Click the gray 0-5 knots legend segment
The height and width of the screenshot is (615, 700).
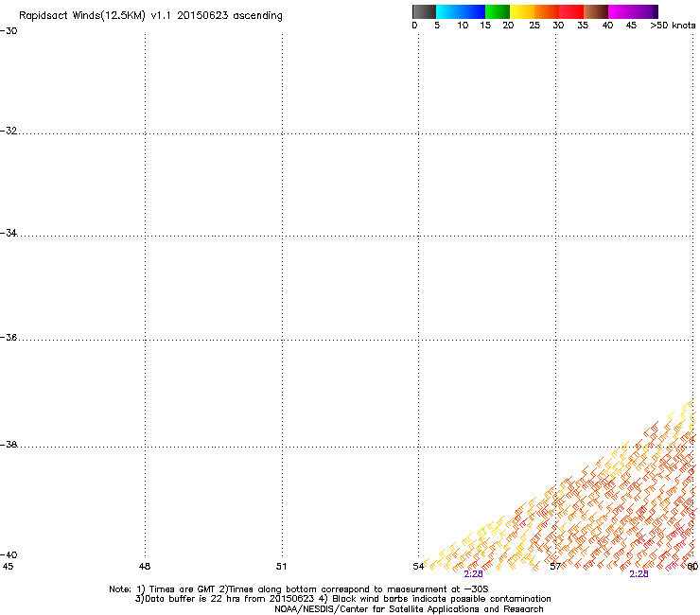pyautogui.click(x=424, y=11)
